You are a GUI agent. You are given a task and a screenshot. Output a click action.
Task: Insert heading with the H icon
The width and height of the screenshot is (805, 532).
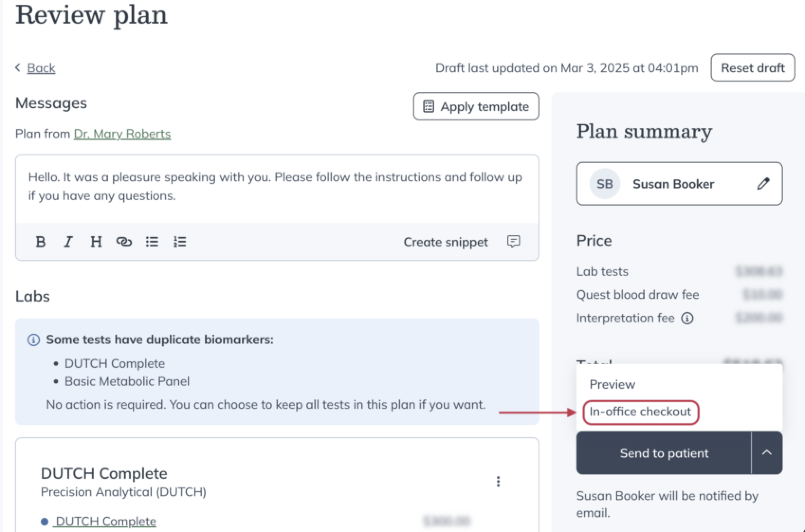tap(96, 242)
